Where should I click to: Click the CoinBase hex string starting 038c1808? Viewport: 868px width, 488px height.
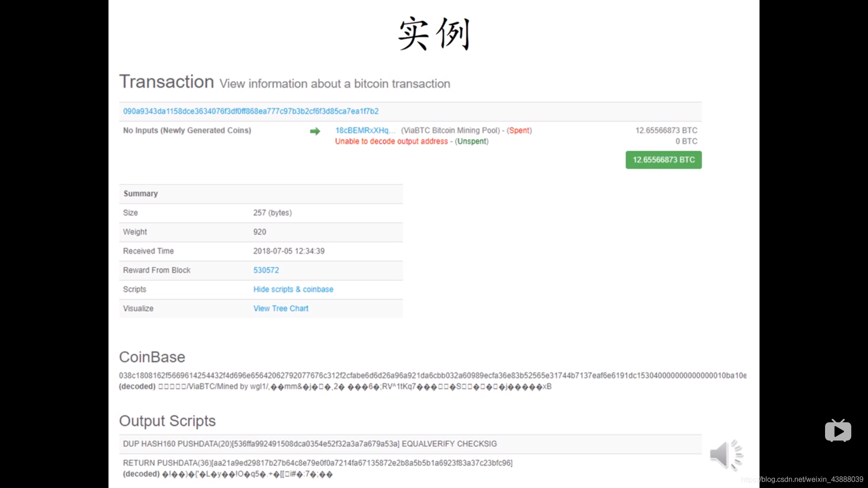click(433, 375)
